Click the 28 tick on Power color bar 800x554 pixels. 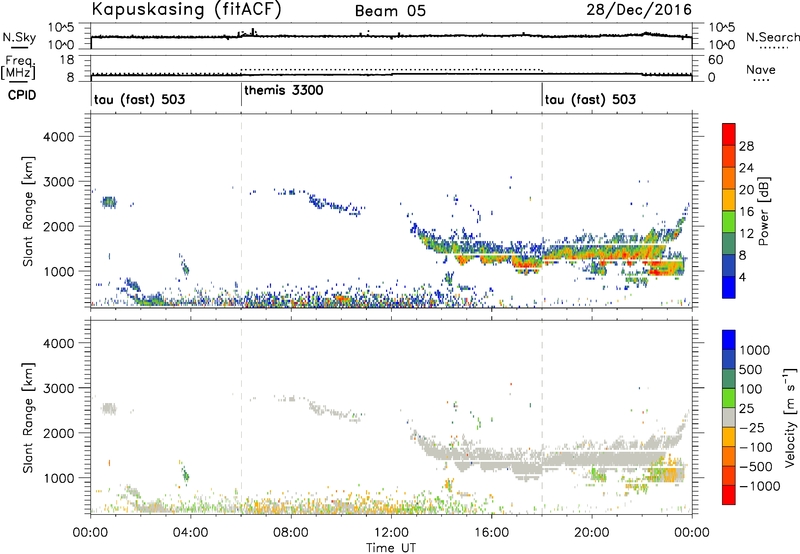[x=746, y=146]
